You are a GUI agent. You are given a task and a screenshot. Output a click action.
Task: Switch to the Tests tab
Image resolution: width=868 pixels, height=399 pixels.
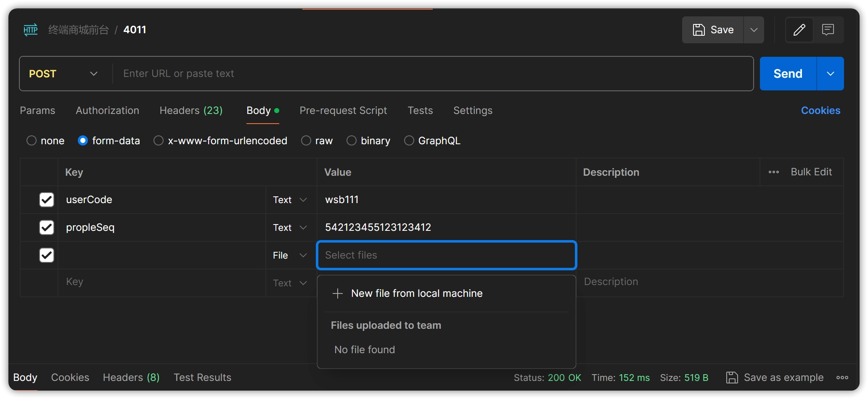point(420,111)
